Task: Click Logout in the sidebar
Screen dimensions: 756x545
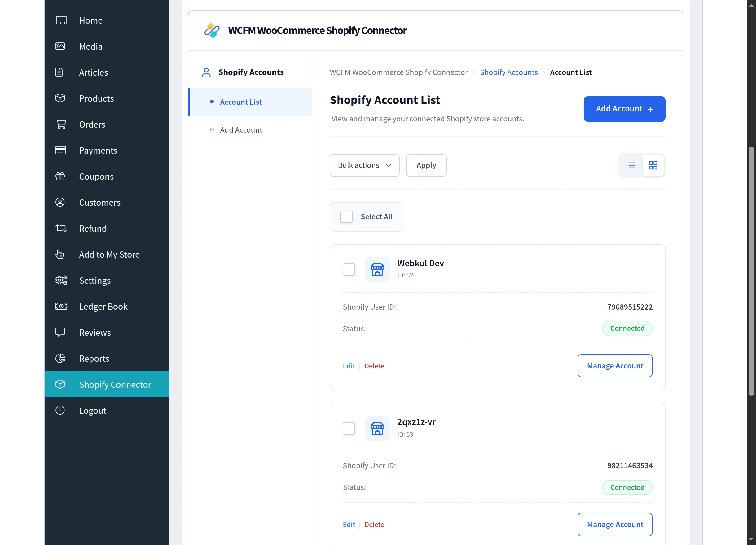Action: pyautogui.click(x=107, y=410)
